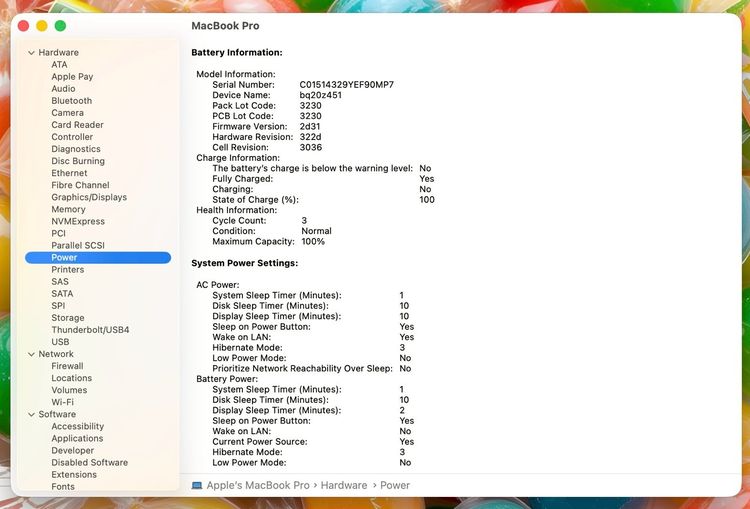Open the Camera entry
The image size is (750, 509).
click(67, 112)
